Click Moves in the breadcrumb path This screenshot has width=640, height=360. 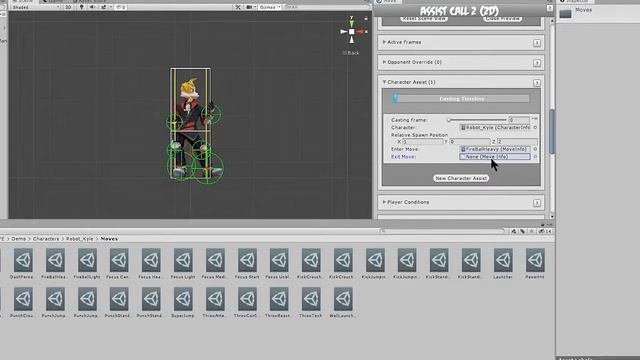tap(109, 239)
